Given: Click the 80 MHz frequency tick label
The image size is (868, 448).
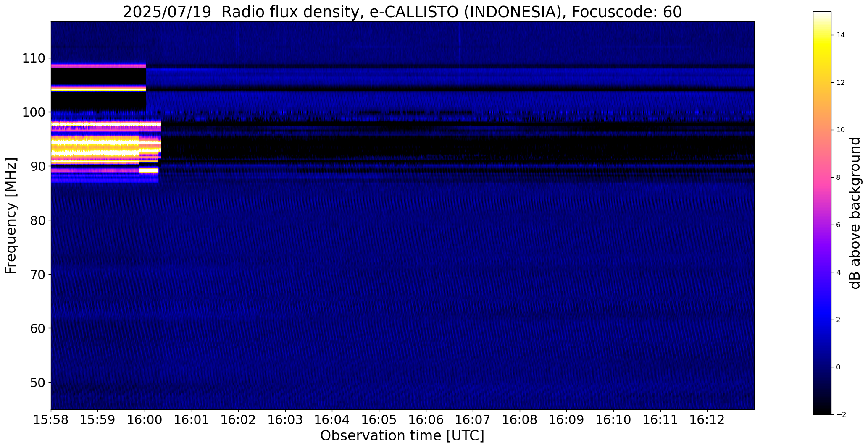Looking at the screenshot, I should 37,220.
